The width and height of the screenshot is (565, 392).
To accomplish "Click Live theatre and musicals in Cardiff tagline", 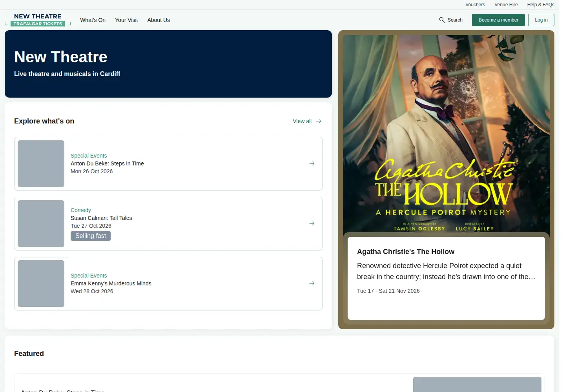I will [67, 74].
